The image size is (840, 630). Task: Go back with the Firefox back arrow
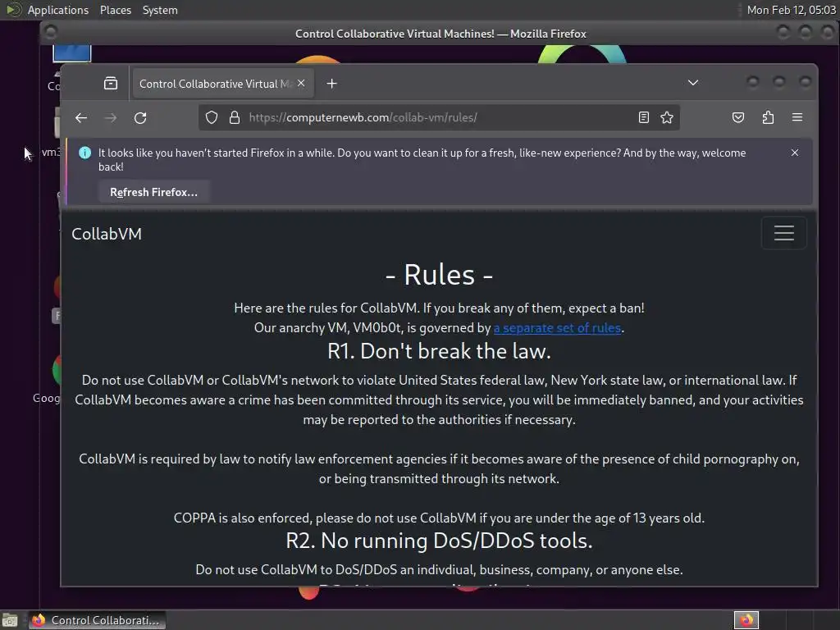pyautogui.click(x=81, y=118)
